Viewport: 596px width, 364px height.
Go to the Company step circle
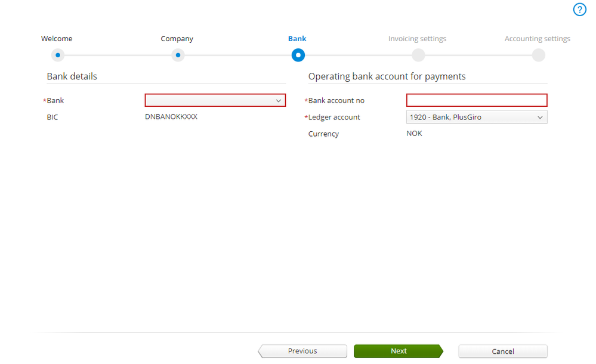[178, 55]
